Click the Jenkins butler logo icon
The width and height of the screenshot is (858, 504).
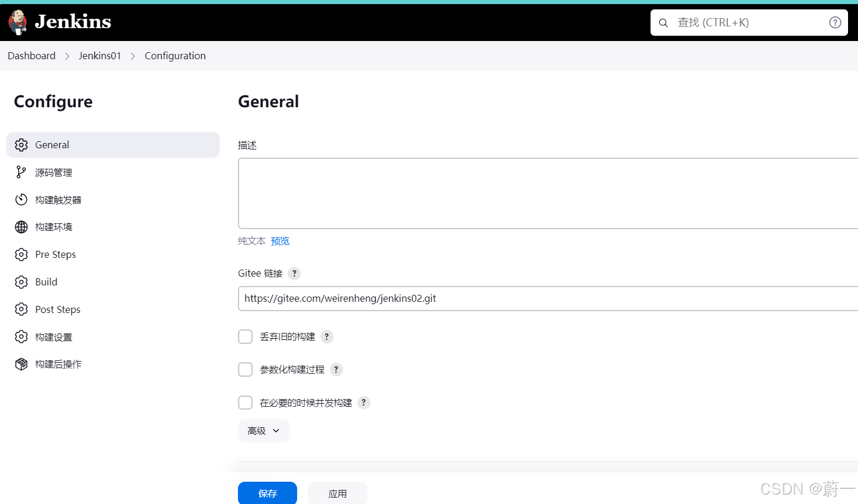tap(18, 22)
